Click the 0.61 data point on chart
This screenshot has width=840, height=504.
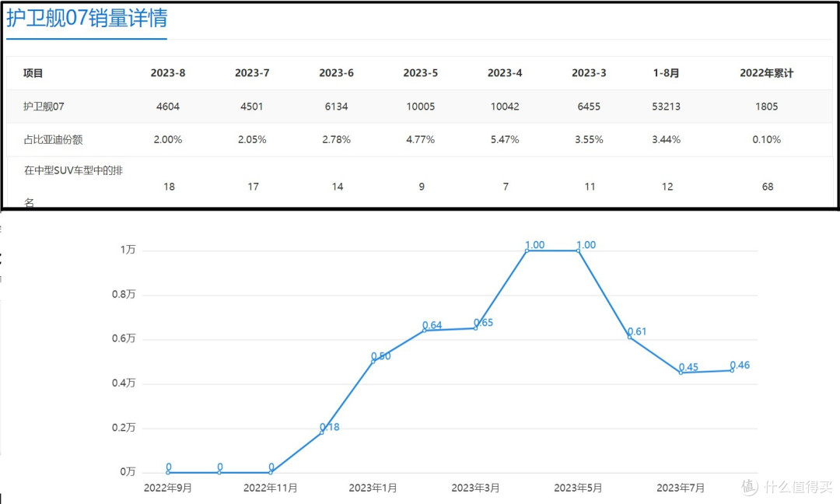coord(629,337)
